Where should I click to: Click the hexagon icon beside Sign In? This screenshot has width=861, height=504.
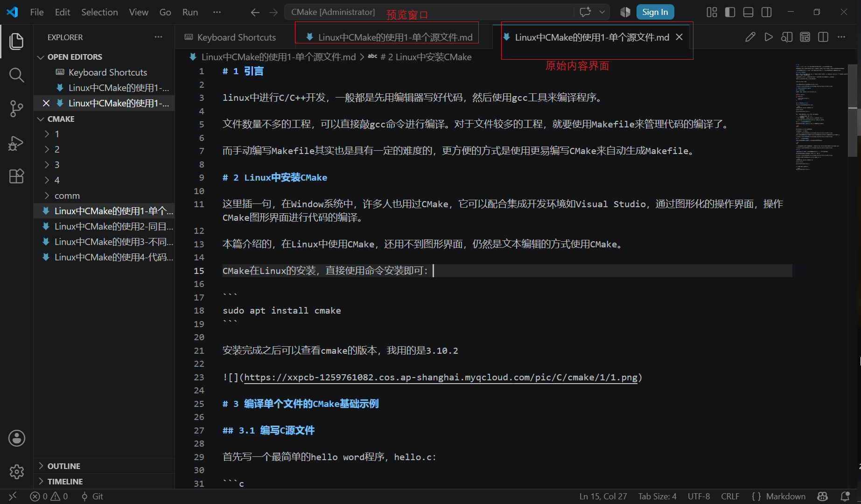625,12
